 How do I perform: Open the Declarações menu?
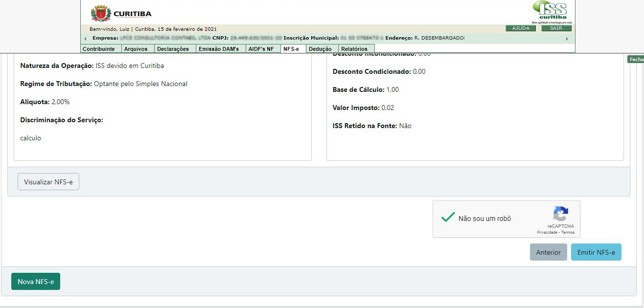[x=173, y=49]
